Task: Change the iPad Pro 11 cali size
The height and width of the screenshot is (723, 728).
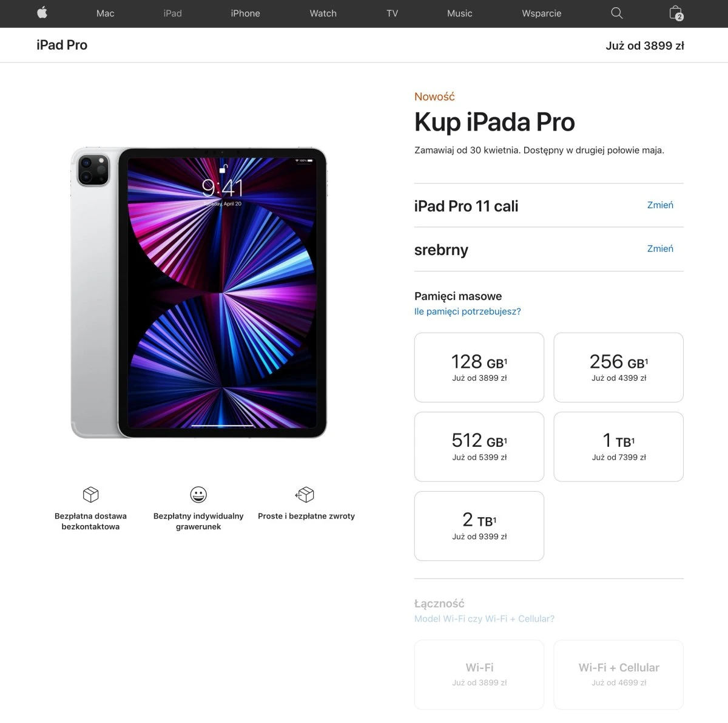Action: 660,205
